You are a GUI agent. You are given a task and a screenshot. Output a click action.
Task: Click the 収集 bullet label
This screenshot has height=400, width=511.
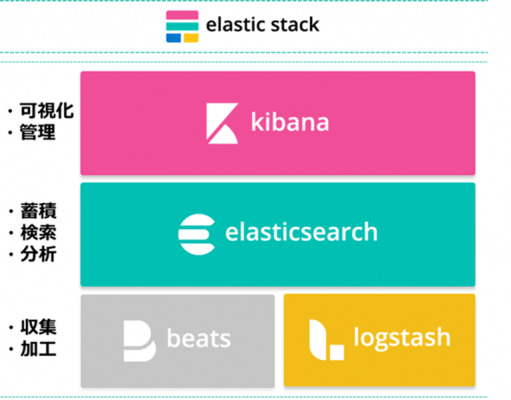38,327
